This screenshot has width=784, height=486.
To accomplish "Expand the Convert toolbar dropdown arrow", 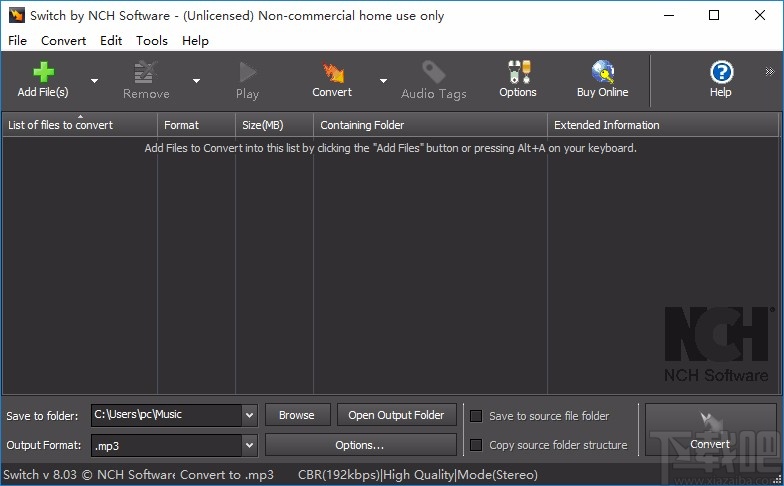I will (x=383, y=80).
